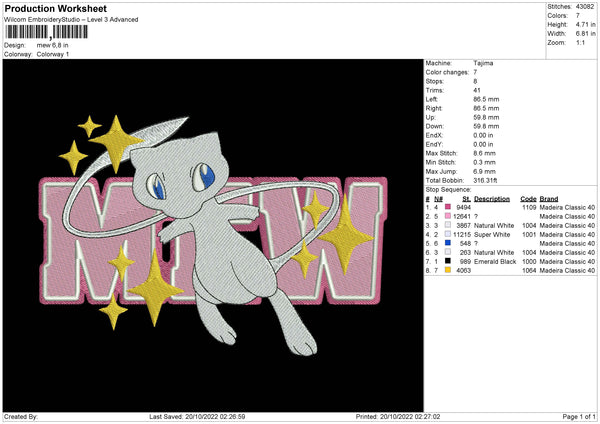
Task: Click Madeira Classic 40 in Emerald Black row
Action: pyautogui.click(x=567, y=261)
